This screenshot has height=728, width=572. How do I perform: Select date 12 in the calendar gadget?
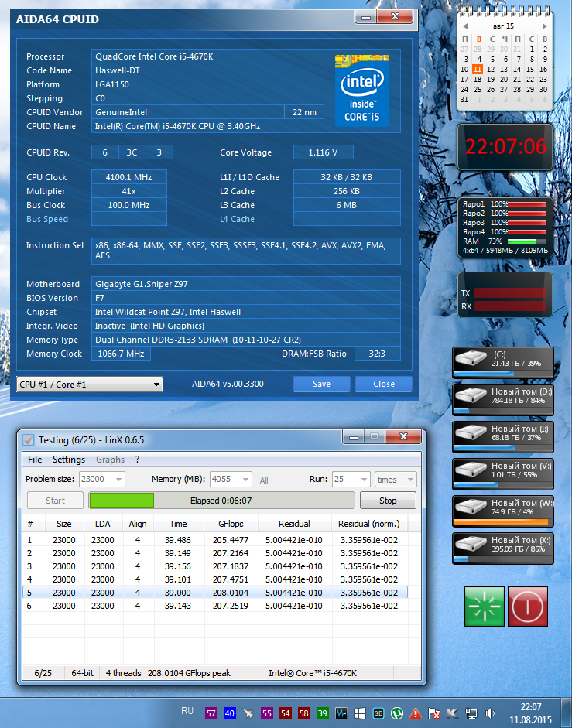[491, 69]
